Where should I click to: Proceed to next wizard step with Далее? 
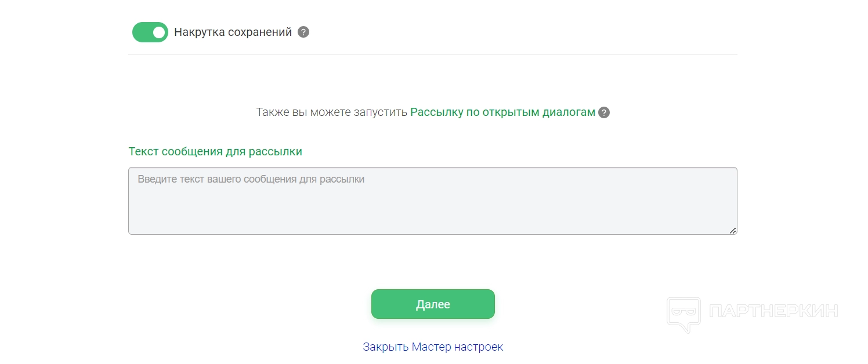point(433,304)
